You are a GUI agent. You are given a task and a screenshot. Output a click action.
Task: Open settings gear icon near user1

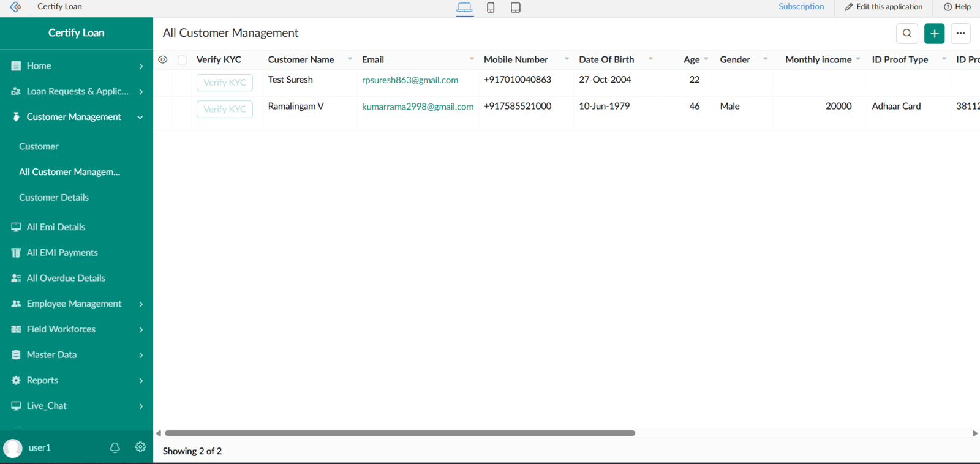point(140,447)
